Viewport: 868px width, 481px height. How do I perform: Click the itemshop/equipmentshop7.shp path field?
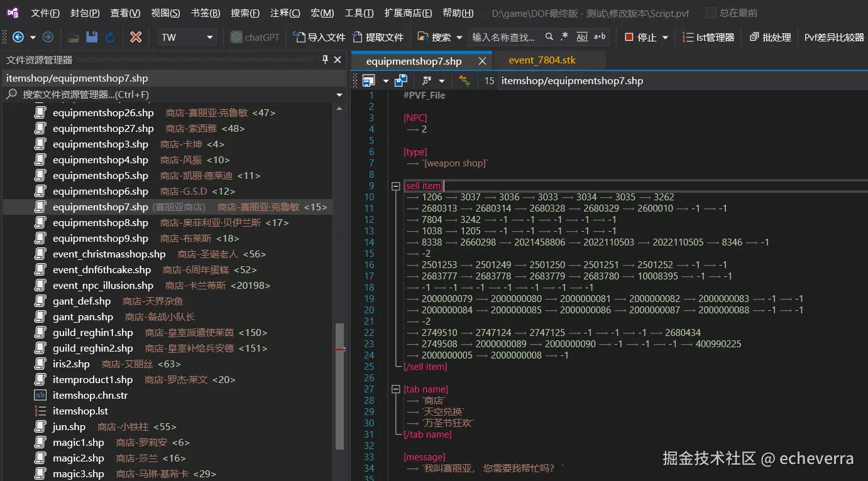682,80
